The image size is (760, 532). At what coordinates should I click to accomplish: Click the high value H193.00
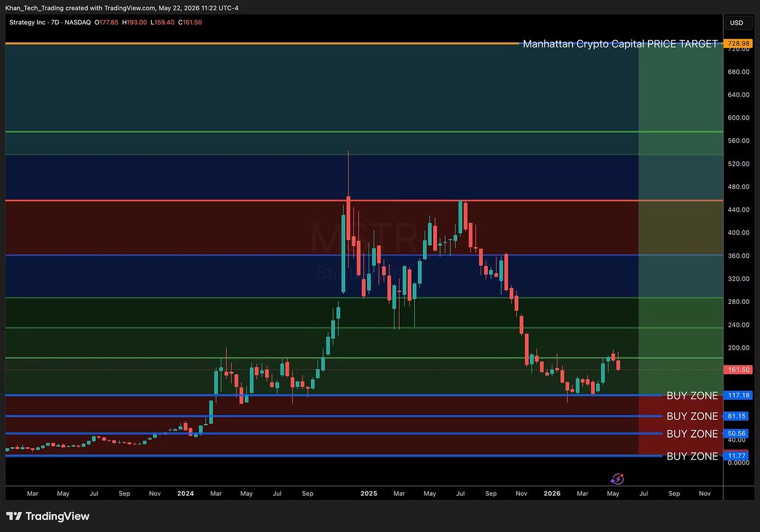coord(135,23)
